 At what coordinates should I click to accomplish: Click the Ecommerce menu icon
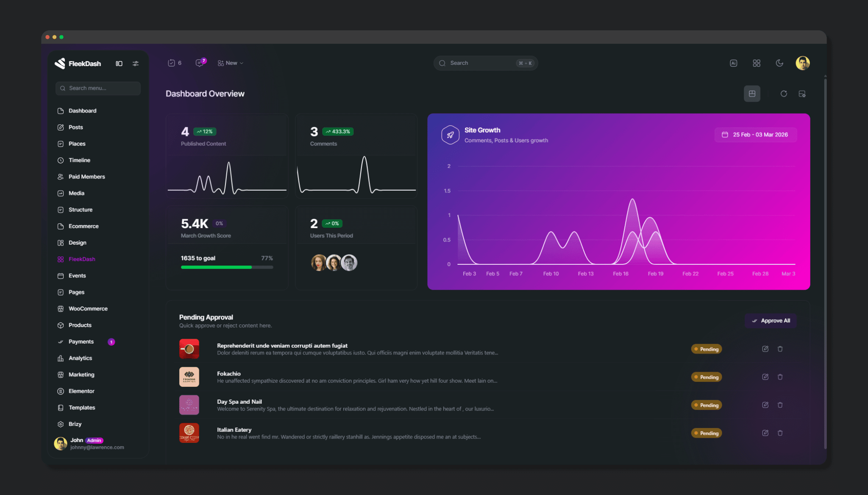pyautogui.click(x=61, y=227)
